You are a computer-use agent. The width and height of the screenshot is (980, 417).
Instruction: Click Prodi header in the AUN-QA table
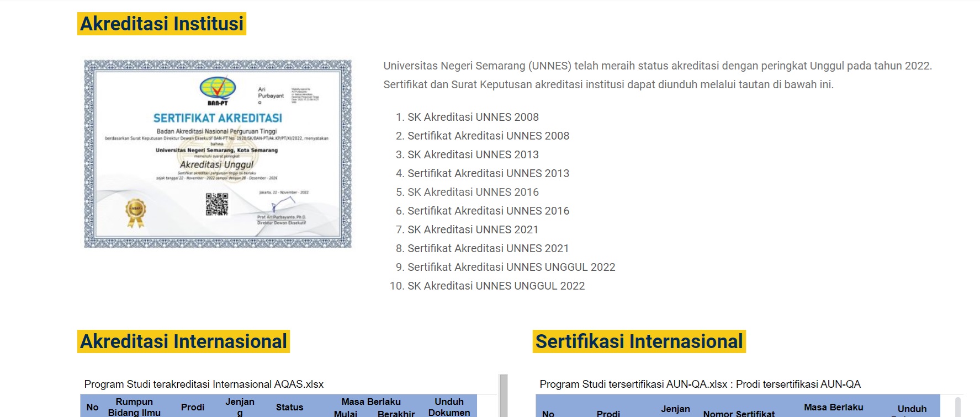[608, 413]
